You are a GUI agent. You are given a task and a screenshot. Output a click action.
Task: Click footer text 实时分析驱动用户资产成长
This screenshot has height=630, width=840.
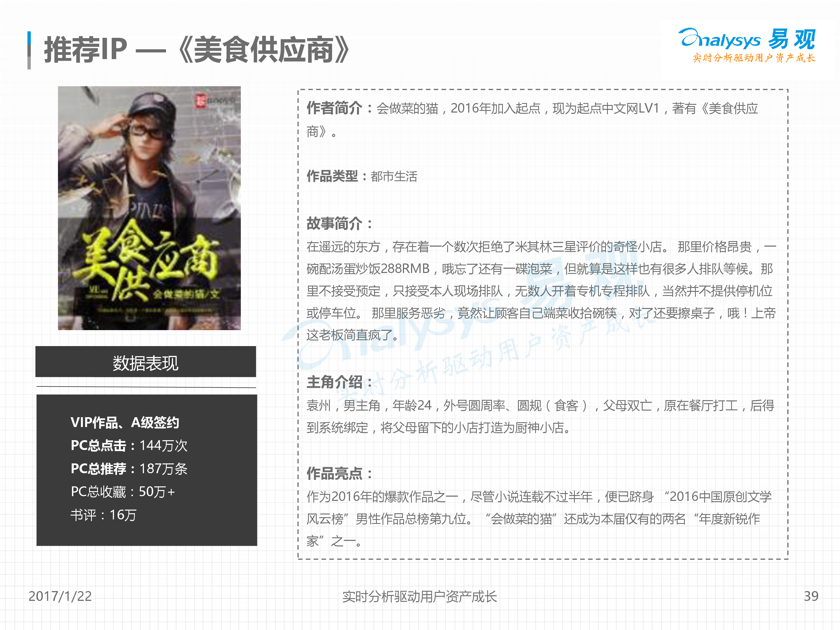point(420,597)
